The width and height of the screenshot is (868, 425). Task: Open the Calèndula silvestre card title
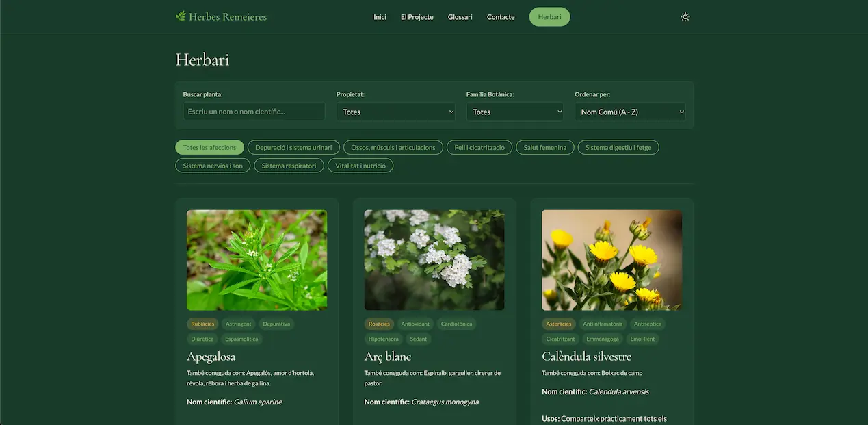coord(587,357)
